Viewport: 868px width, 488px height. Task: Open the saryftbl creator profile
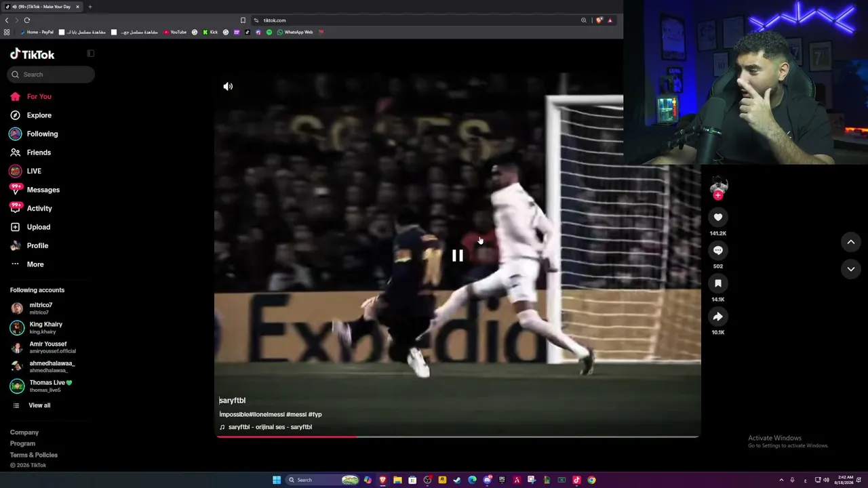click(x=232, y=401)
